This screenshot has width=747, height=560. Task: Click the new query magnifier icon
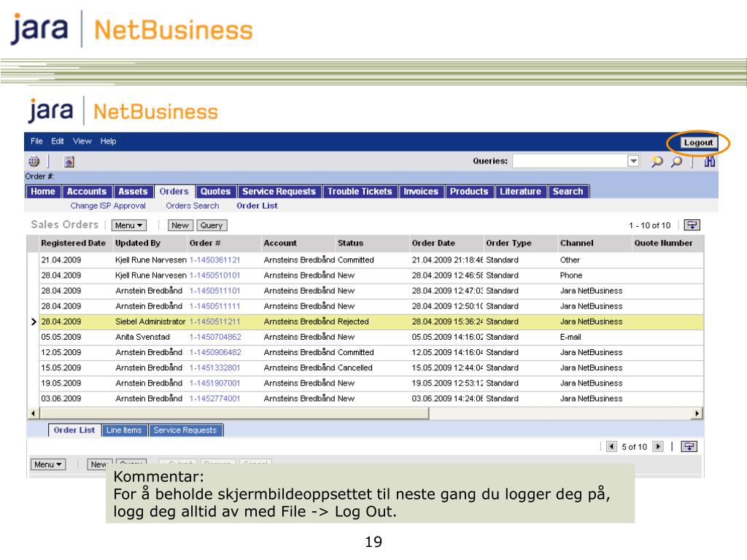[657, 161]
